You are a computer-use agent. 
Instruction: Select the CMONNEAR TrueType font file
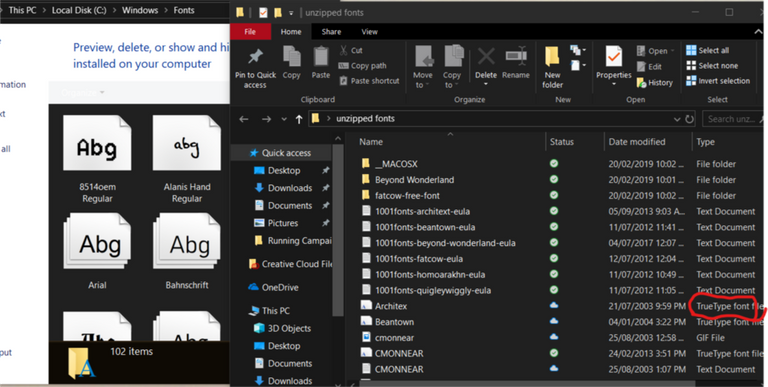399,353
